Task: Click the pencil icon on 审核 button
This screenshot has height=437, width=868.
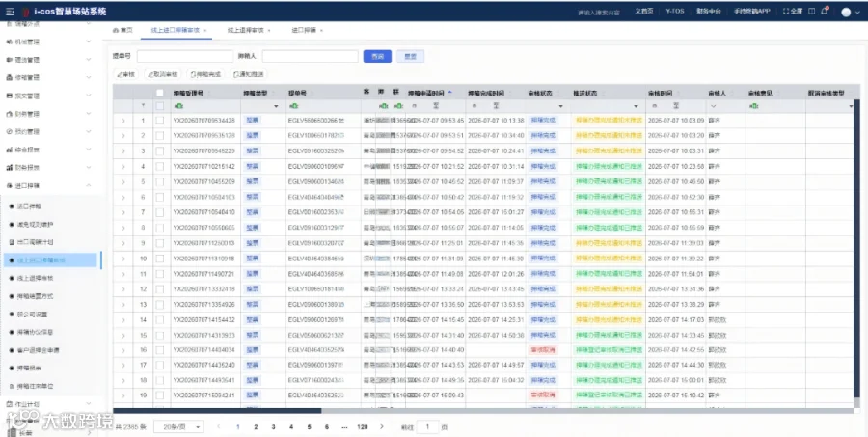Action: pos(119,74)
